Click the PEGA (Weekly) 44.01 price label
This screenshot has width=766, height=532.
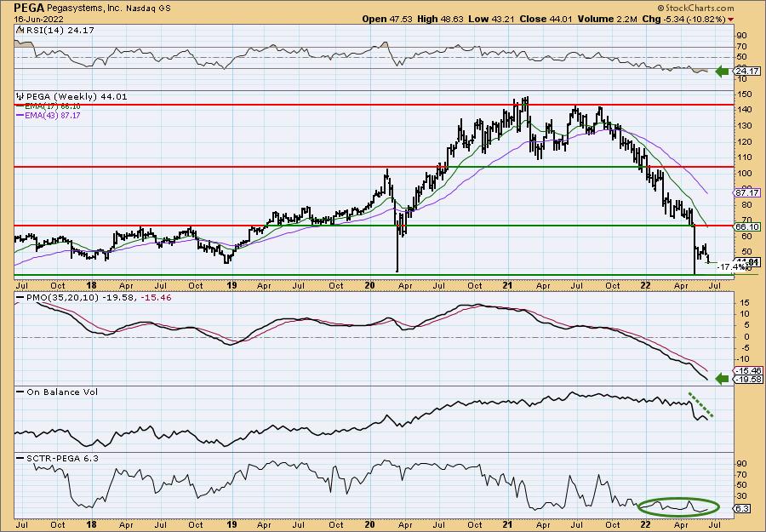pos(77,97)
